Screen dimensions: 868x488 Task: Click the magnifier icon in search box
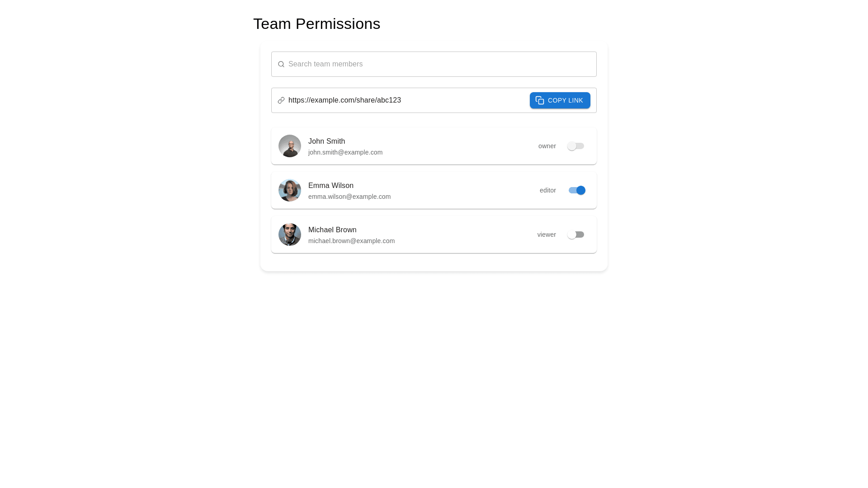tap(281, 64)
